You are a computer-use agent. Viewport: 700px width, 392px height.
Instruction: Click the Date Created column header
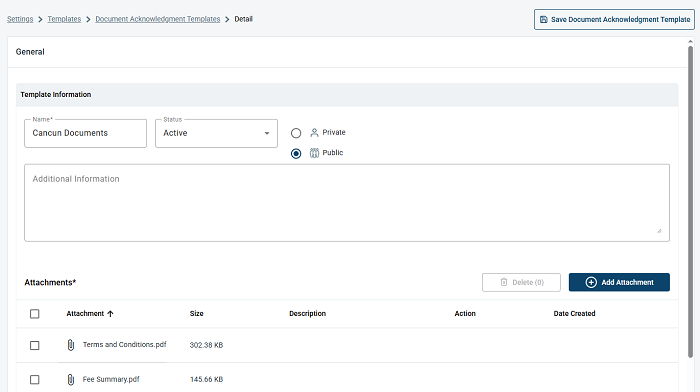tap(575, 313)
